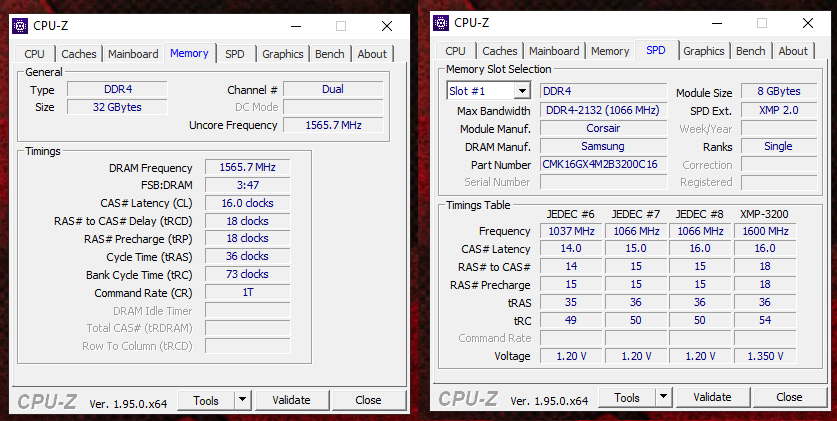Open the CPU tab in right window
The width and height of the screenshot is (837, 421).
[455, 51]
